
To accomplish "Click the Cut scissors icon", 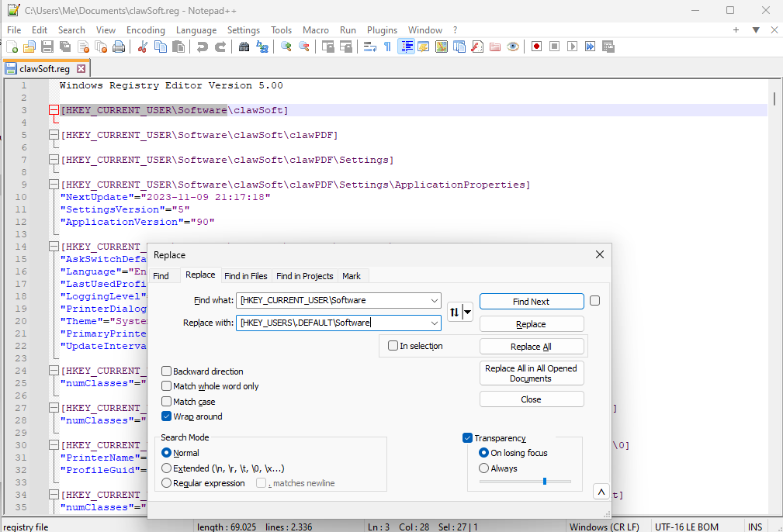I will pyautogui.click(x=143, y=47).
